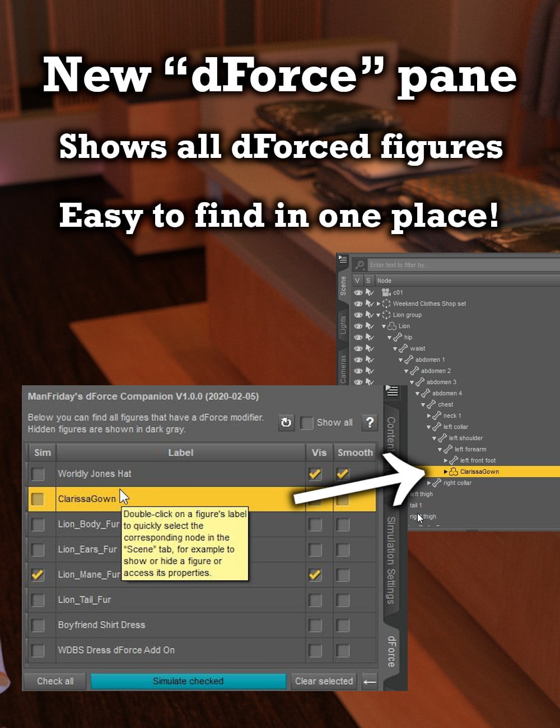Expand the Weekend Clothes Shop set node

(379, 304)
